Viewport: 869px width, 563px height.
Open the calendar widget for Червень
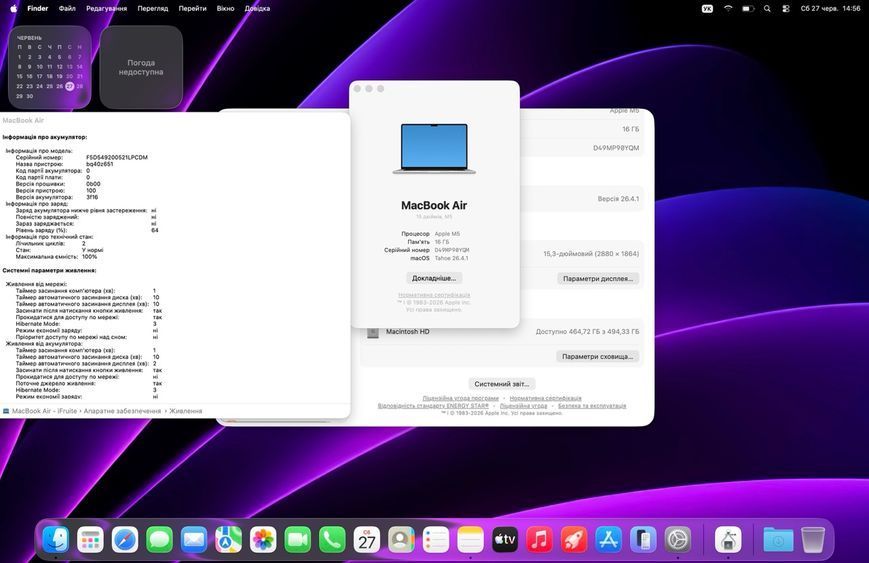[x=49, y=66]
